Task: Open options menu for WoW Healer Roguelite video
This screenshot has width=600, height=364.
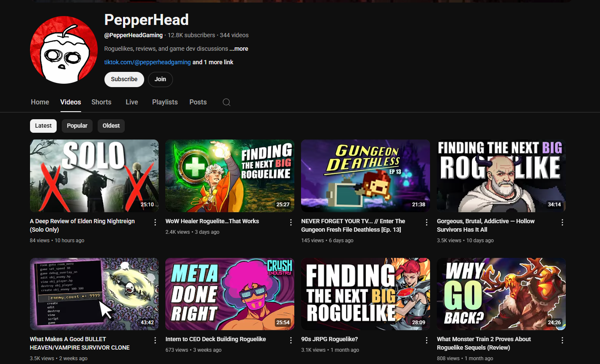Action: pyautogui.click(x=291, y=222)
